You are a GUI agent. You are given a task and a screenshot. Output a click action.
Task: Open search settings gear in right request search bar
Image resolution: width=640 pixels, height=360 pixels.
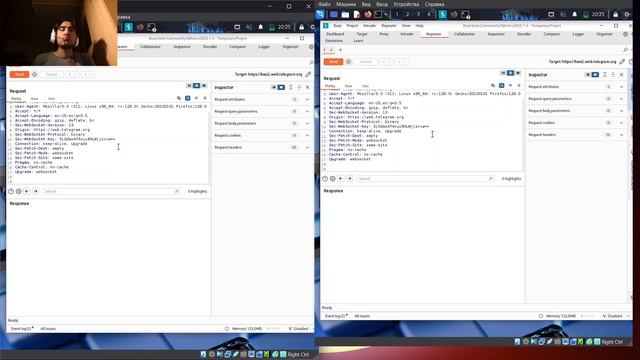333,179
